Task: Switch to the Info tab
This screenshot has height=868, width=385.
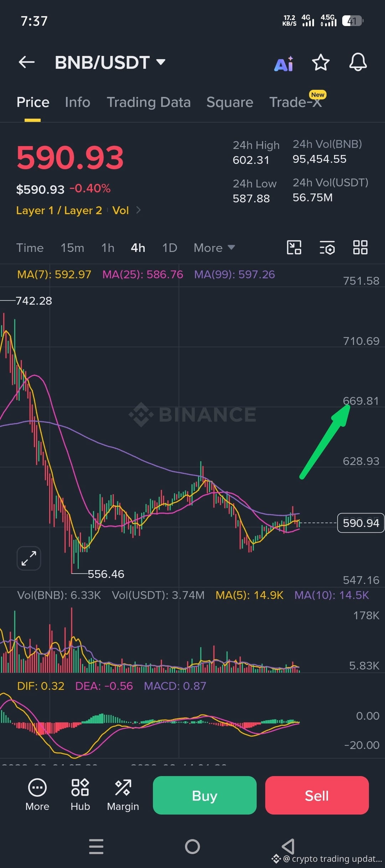Action: (x=78, y=102)
